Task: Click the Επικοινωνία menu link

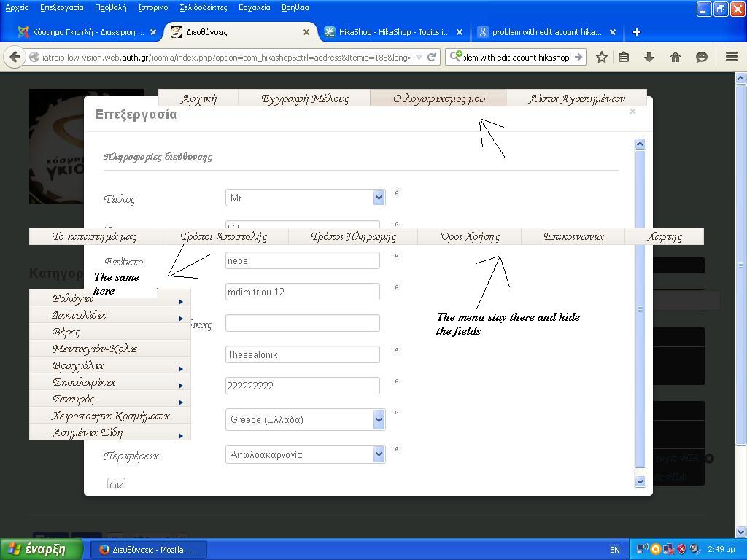Action: point(573,236)
